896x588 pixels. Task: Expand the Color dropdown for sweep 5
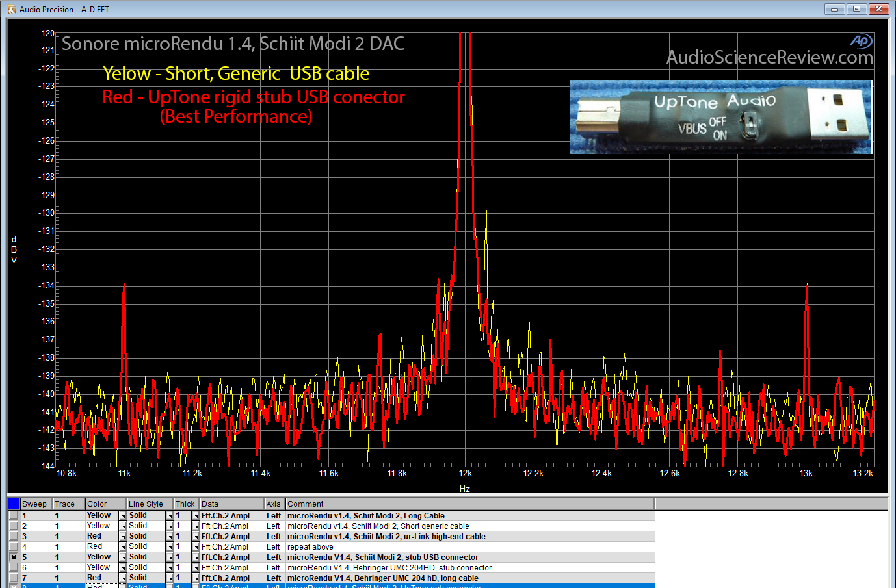[123, 557]
